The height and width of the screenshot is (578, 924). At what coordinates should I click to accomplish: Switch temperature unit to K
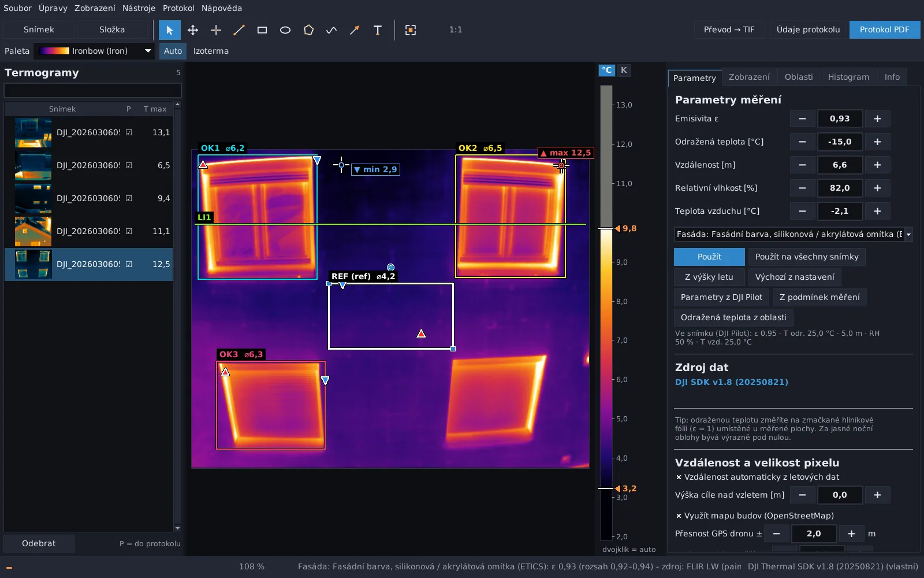point(624,70)
